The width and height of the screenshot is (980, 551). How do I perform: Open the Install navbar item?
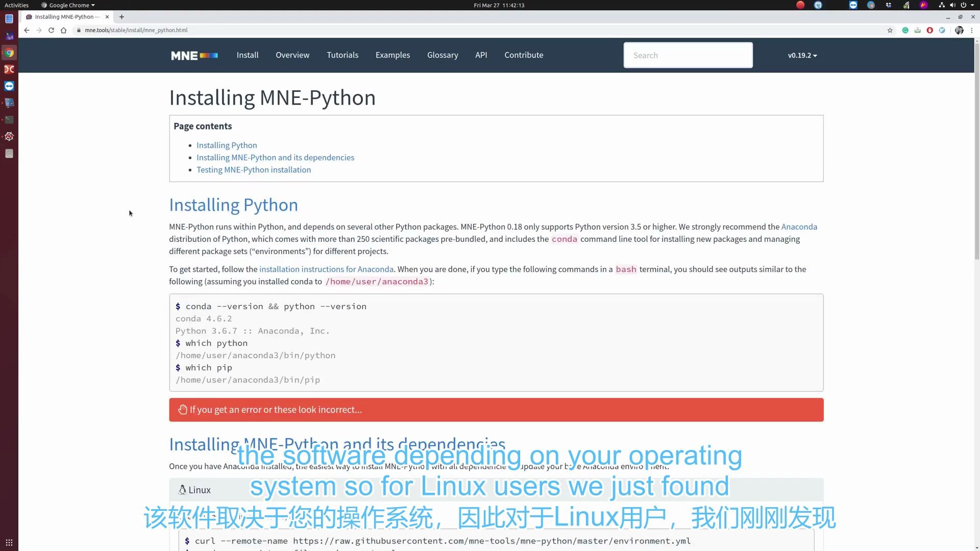248,55
